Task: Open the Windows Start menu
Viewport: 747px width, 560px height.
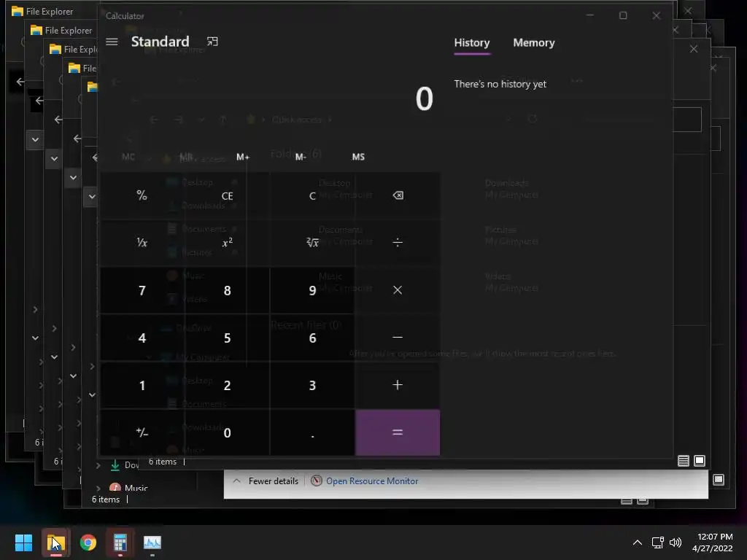Action: pos(23,542)
